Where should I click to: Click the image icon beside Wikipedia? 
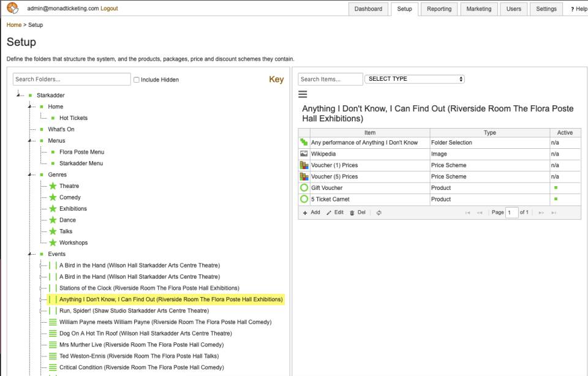(x=304, y=154)
